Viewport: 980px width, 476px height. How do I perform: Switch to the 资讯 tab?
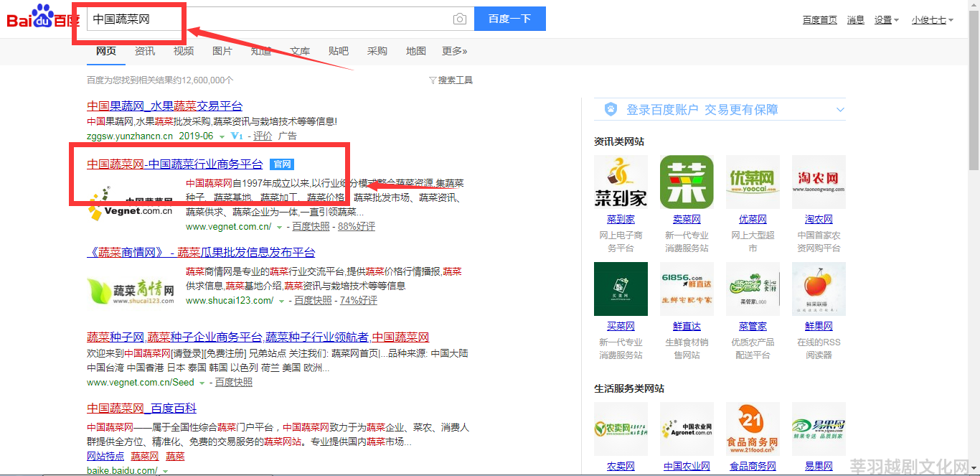145,51
